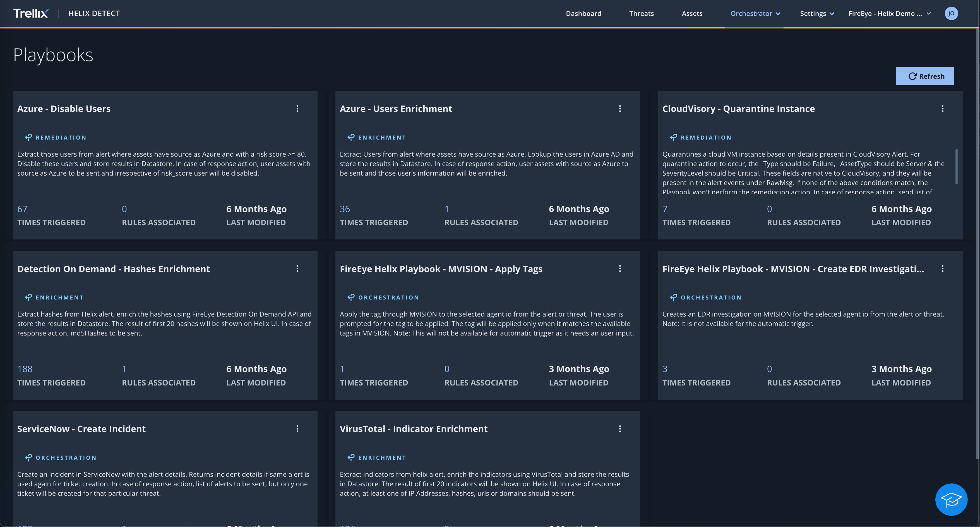980x527 pixels.
Task: Open the VirusTotal - Indicator Enrichment kebab menu
Action: click(x=620, y=429)
